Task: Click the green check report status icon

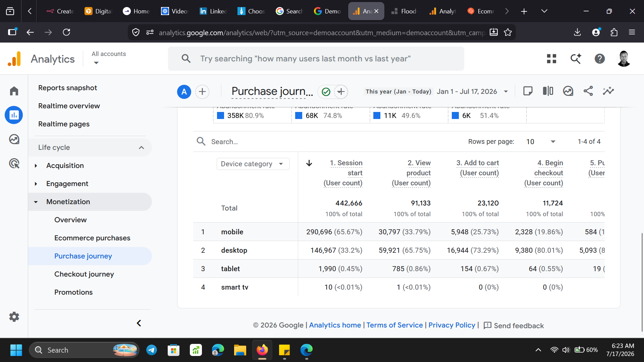Action: pyautogui.click(x=326, y=92)
